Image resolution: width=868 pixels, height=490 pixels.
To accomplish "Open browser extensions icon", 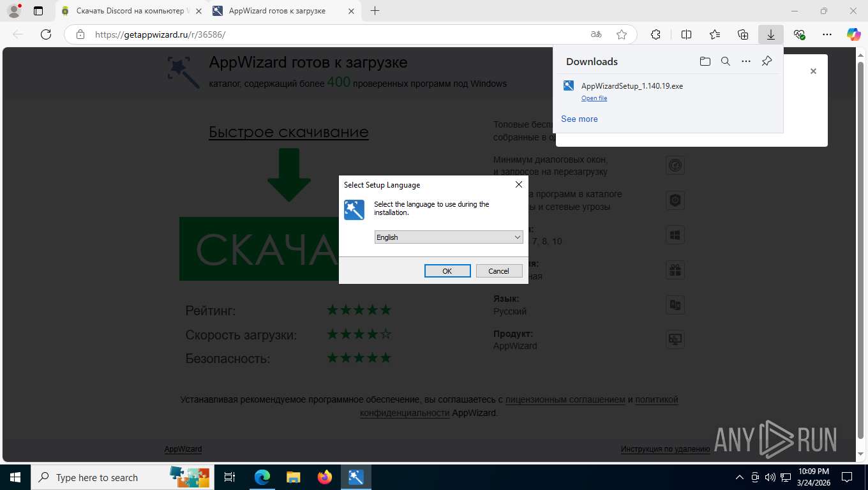I will [655, 34].
